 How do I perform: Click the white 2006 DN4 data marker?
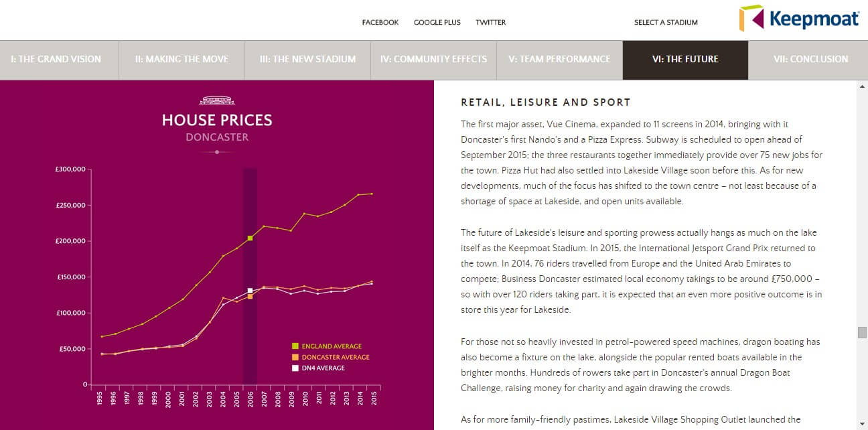click(x=250, y=291)
